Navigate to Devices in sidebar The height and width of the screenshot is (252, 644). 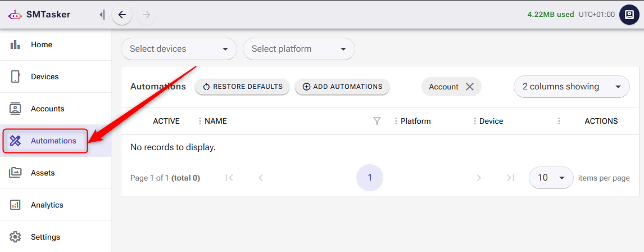coord(44,76)
